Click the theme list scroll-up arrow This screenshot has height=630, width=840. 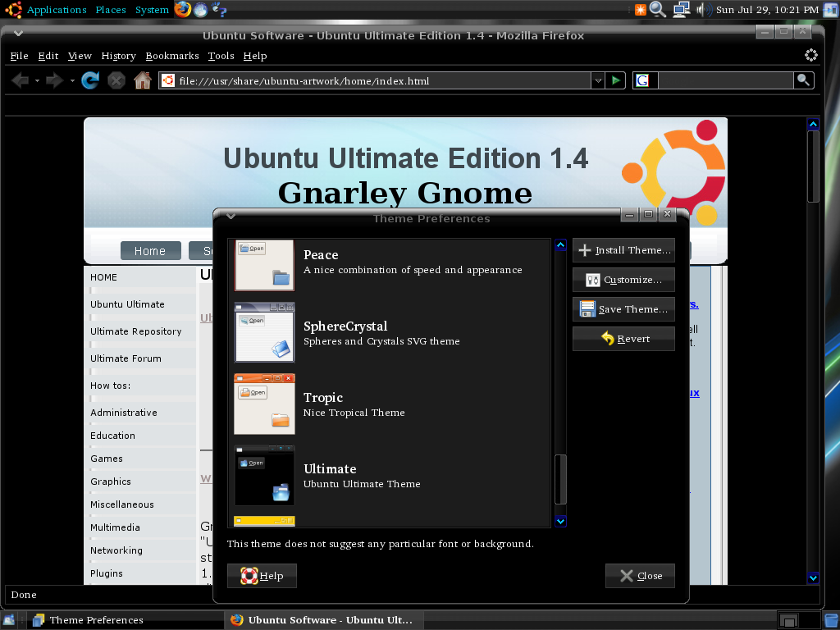click(560, 244)
